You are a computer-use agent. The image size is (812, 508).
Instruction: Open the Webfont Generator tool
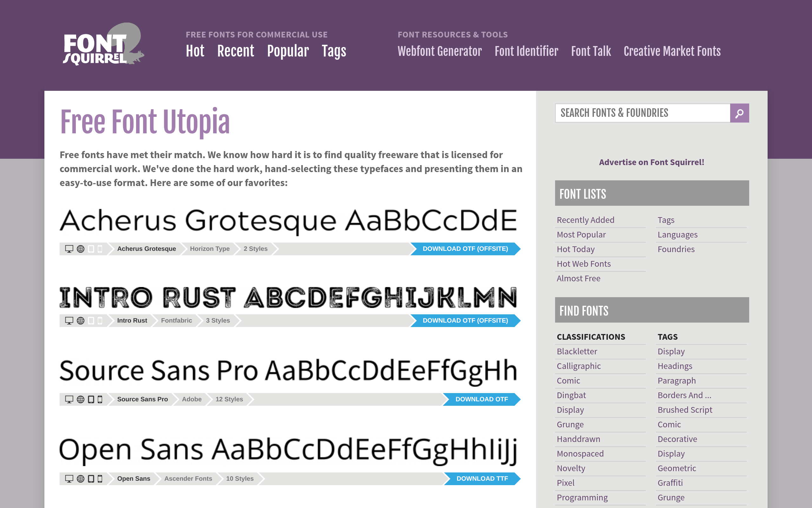pyautogui.click(x=440, y=51)
